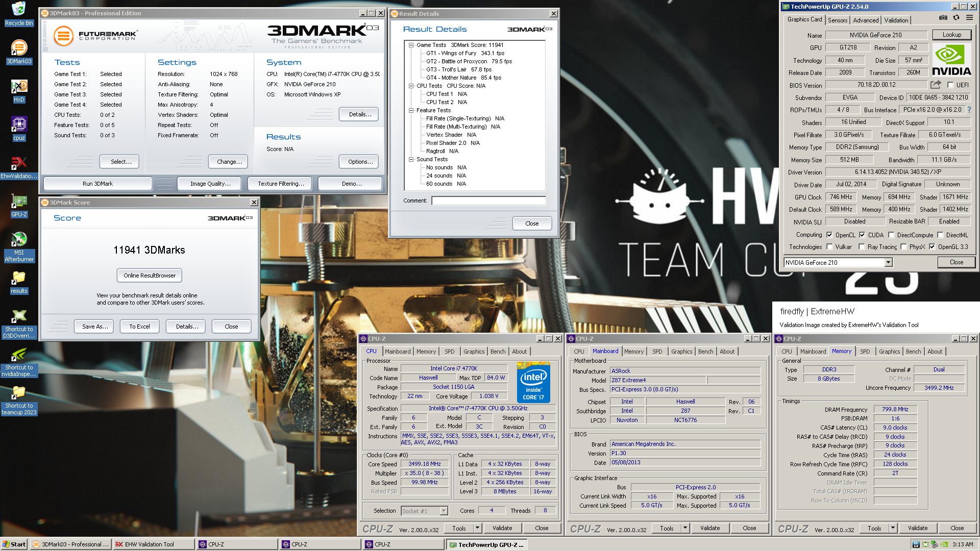980x551 pixels.
Task: Select the results folder on desktop
Action: pyautogui.click(x=19, y=282)
